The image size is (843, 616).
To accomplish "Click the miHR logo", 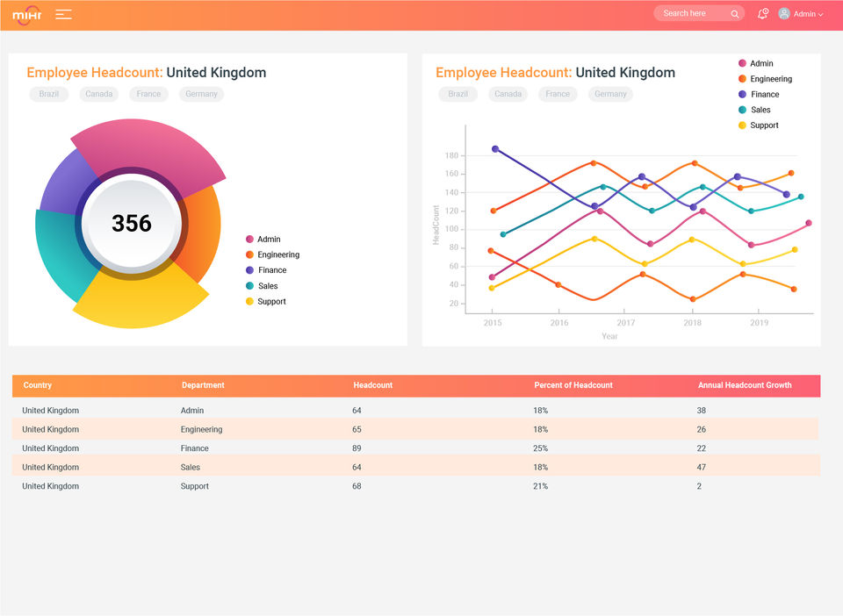I will click(27, 15).
